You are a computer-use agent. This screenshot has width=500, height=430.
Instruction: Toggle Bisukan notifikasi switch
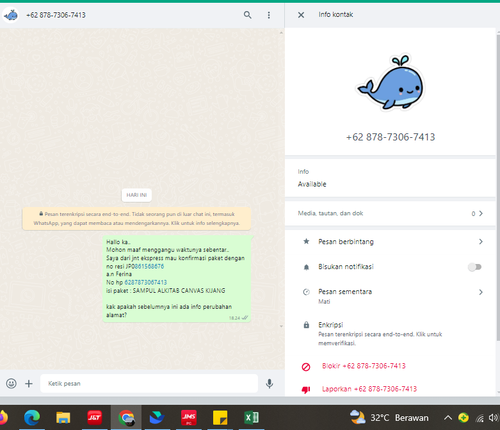tap(475, 267)
